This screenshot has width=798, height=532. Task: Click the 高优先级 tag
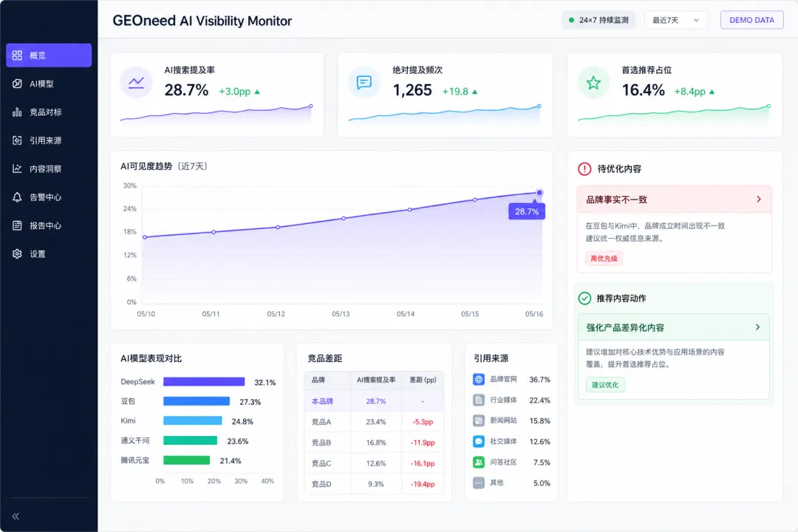604,259
